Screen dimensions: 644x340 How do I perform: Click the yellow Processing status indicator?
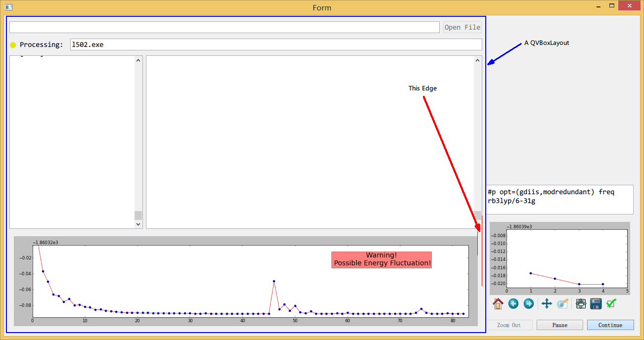pos(13,44)
